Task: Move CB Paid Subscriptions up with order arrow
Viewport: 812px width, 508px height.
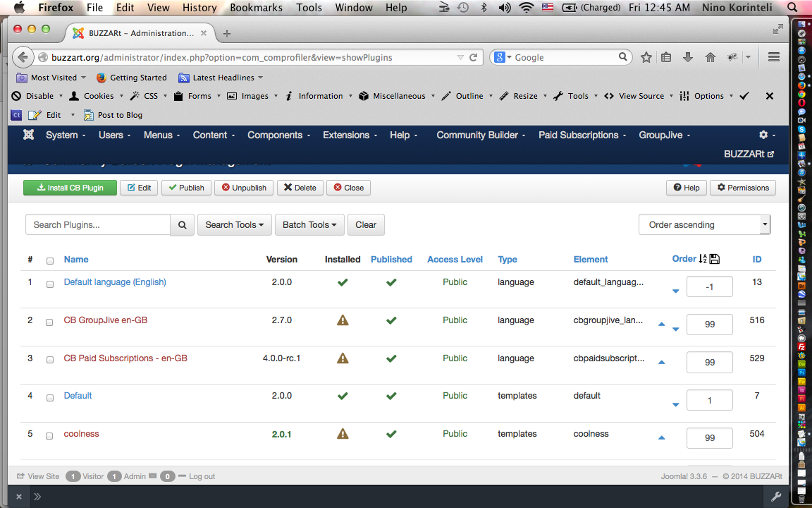Action: click(x=661, y=362)
